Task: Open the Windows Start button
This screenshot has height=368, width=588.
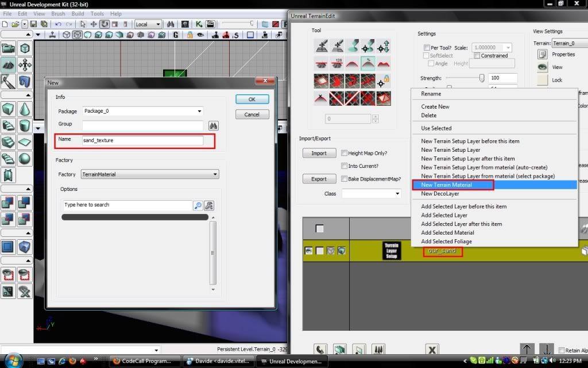Action: coord(13,361)
